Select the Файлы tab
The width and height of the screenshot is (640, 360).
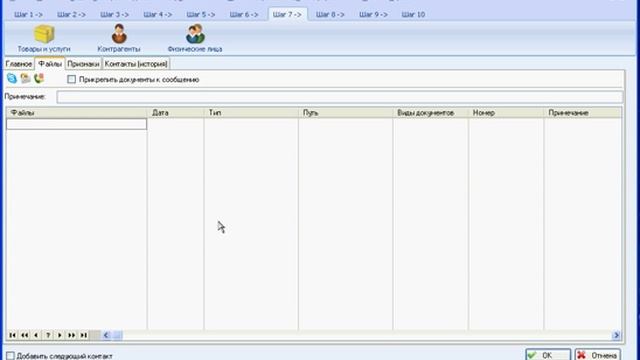coord(50,64)
